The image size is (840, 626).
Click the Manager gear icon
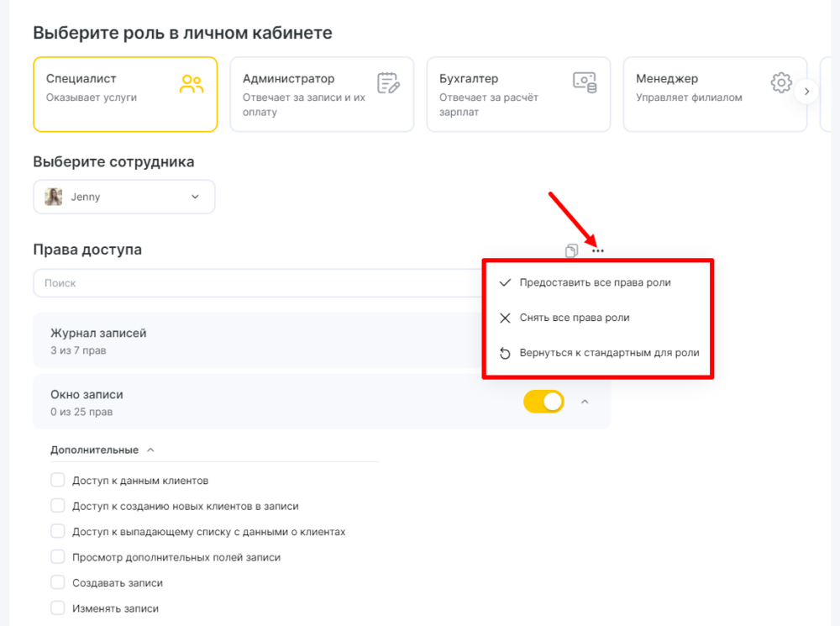(x=781, y=82)
